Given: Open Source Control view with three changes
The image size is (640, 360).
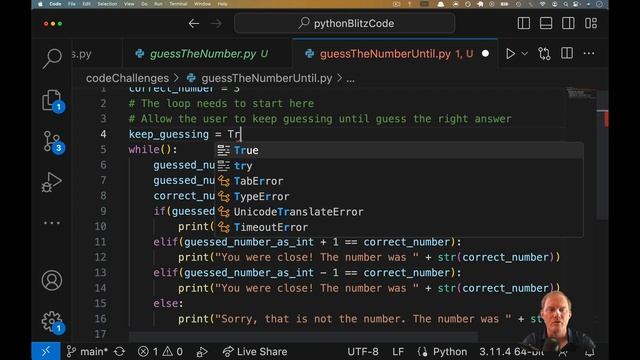Looking at the screenshot, I should tap(52, 142).
